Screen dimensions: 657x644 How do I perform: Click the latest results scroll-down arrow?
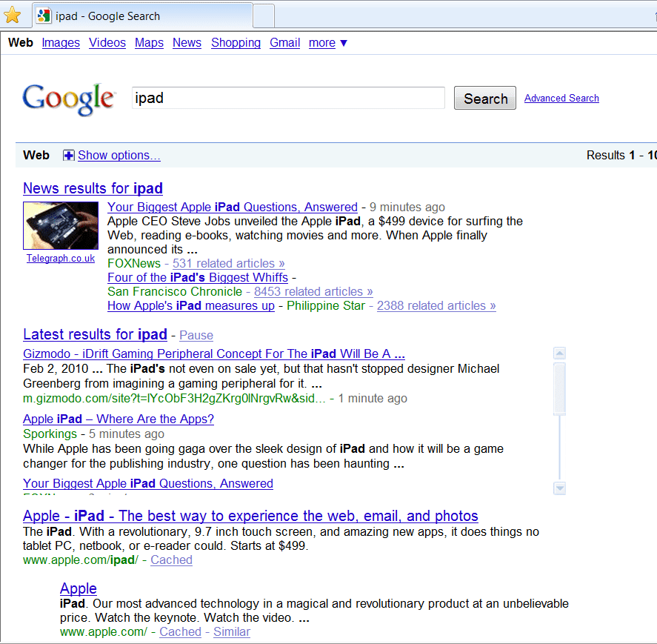click(559, 488)
